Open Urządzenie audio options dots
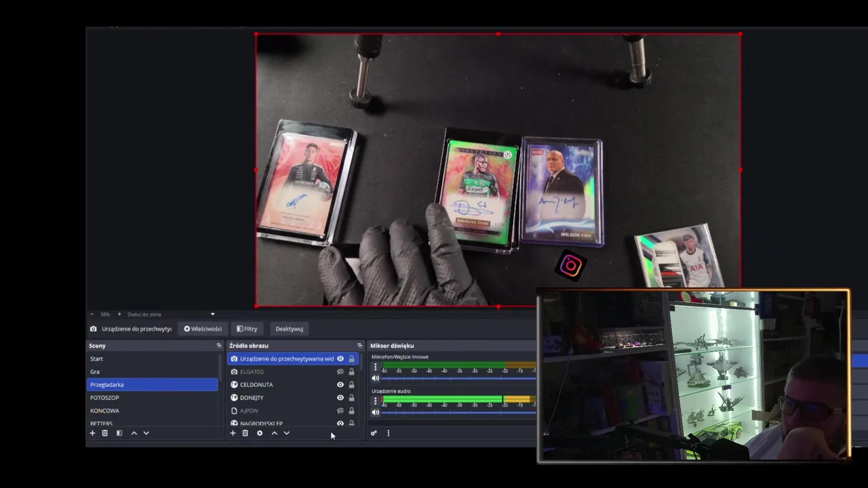The height and width of the screenshot is (488, 868). (375, 401)
